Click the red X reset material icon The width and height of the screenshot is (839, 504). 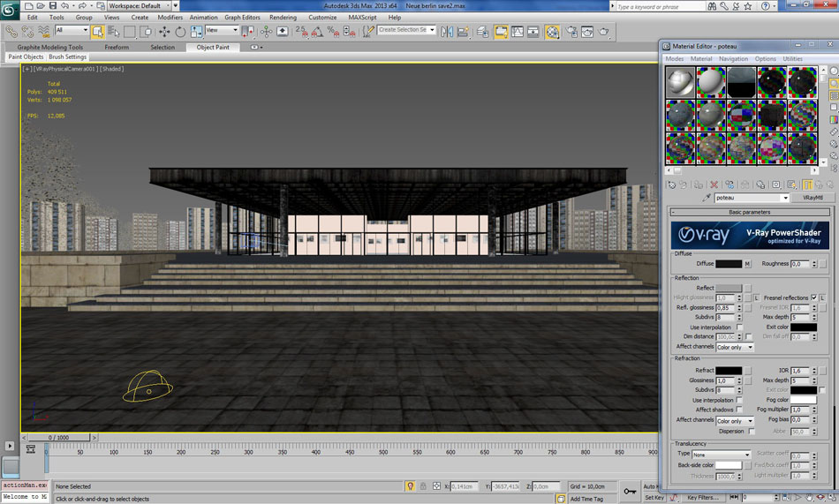tap(714, 185)
